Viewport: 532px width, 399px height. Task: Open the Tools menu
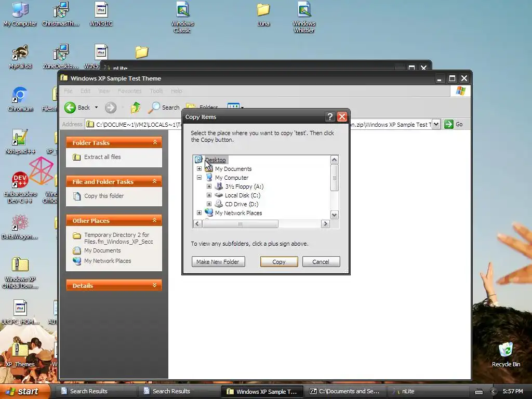tap(156, 91)
